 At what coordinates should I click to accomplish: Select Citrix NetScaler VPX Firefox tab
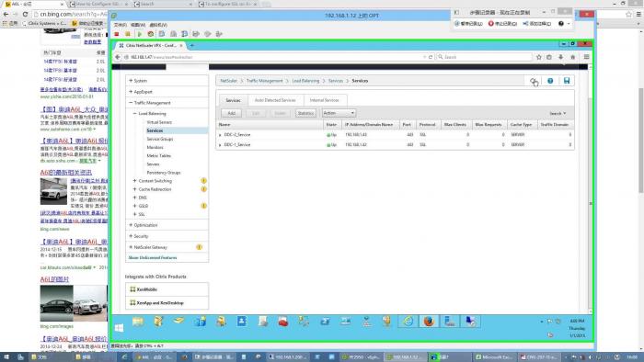150,46
